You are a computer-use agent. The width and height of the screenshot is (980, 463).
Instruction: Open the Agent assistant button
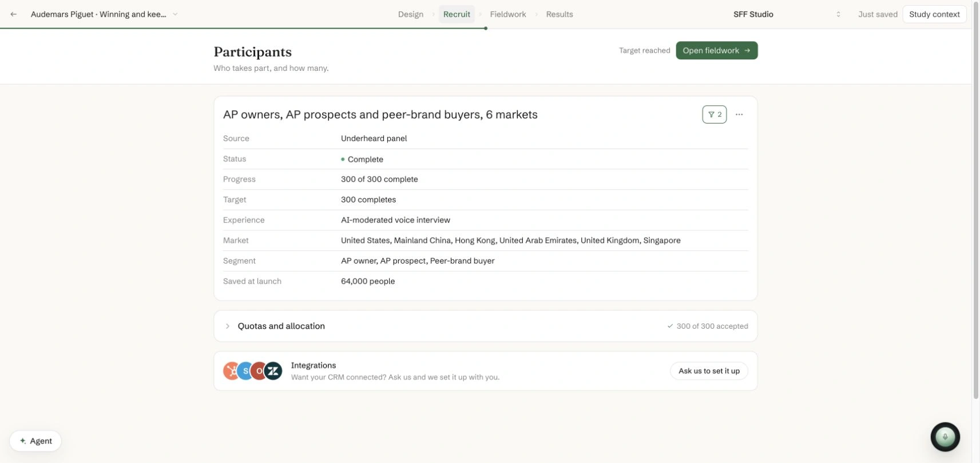tap(35, 441)
